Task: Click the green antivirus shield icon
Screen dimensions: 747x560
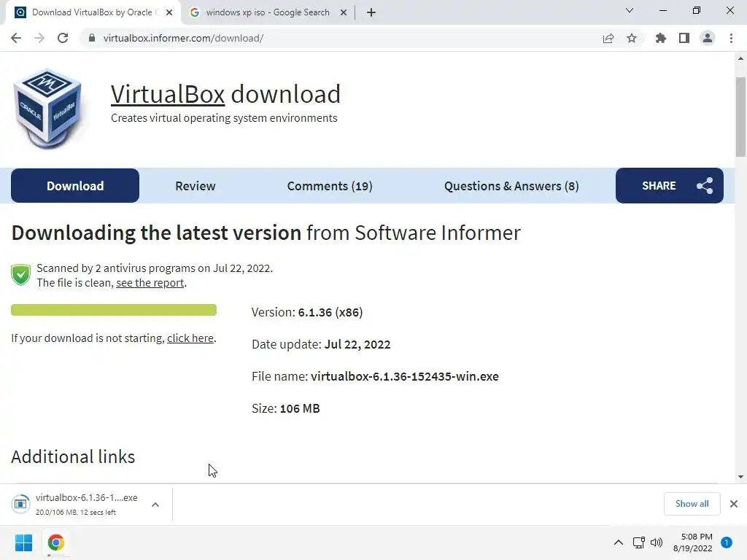Action: pyautogui.click(x=21, y=275)
